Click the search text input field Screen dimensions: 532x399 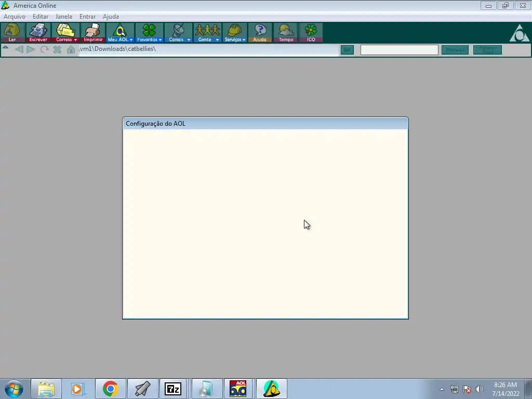tap(400, 50)
